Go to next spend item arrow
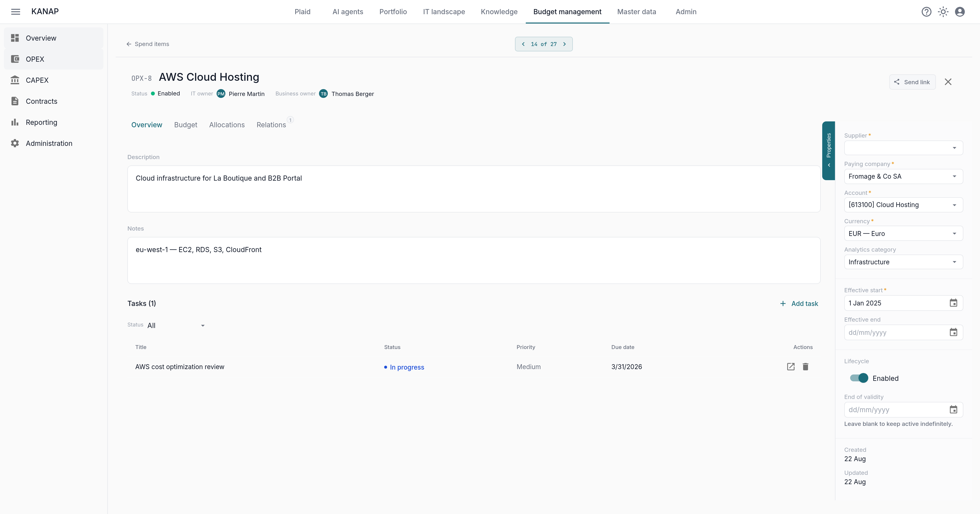Viewport: 980px width, 514px height. click(x=564, y=44)
